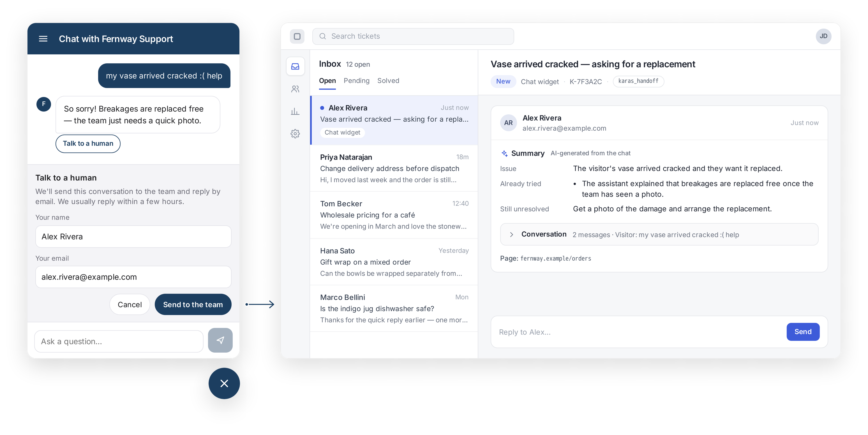Click the fernway.example/orders page link
Image resolution: width=868 pixels, height=435 pixels.
pos(556,258)
